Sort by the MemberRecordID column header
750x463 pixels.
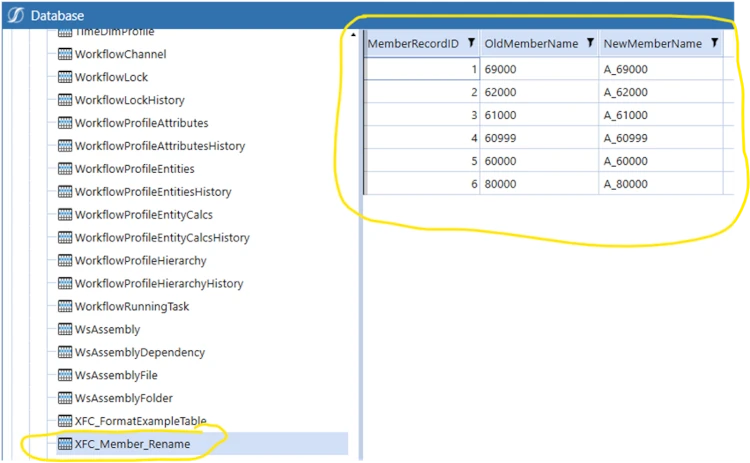tap(413, 44)
